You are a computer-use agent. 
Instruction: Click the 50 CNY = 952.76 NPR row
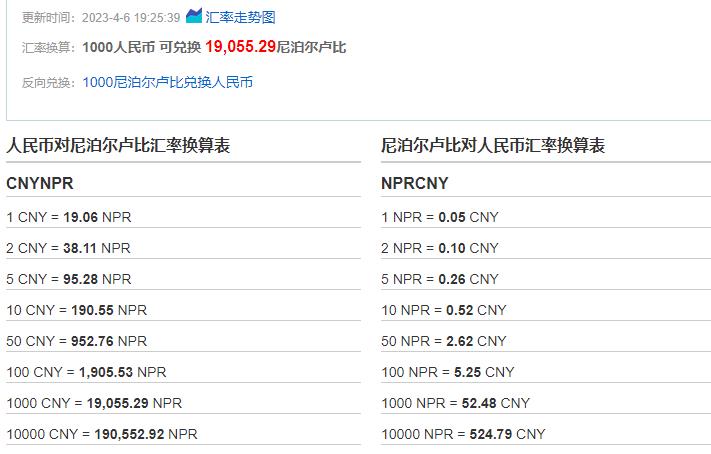(x=76, y=341)
